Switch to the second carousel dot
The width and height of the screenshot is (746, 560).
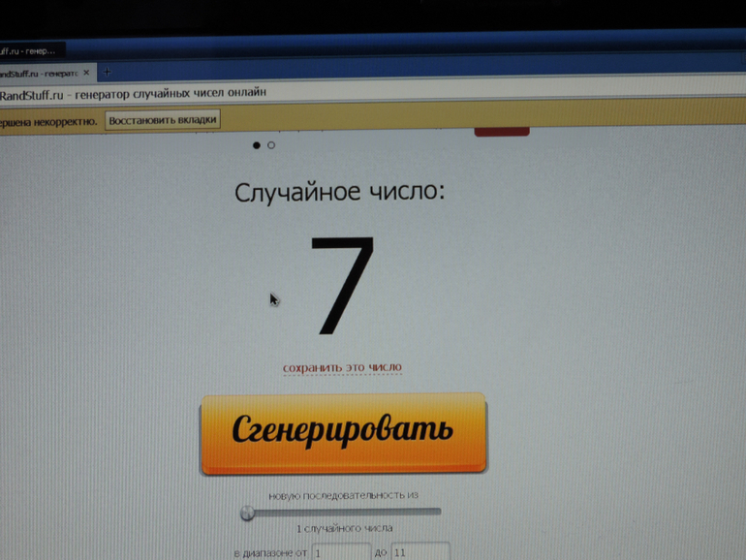(x=271, y=145)
